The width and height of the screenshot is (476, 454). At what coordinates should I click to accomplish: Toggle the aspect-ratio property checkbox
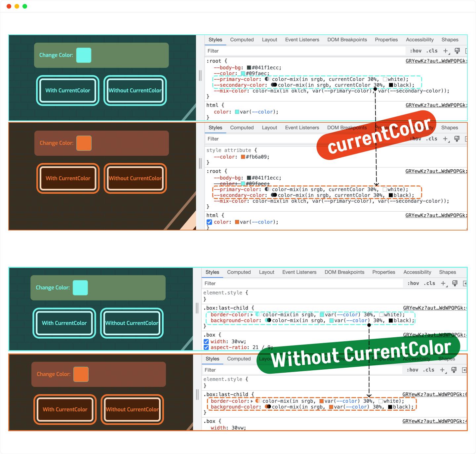tap(206, 348)
